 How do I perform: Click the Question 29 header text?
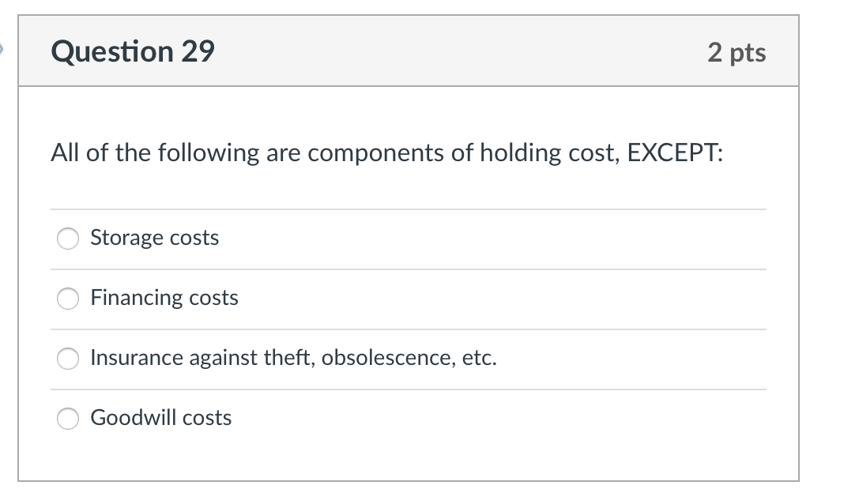(x=131, y=51)
